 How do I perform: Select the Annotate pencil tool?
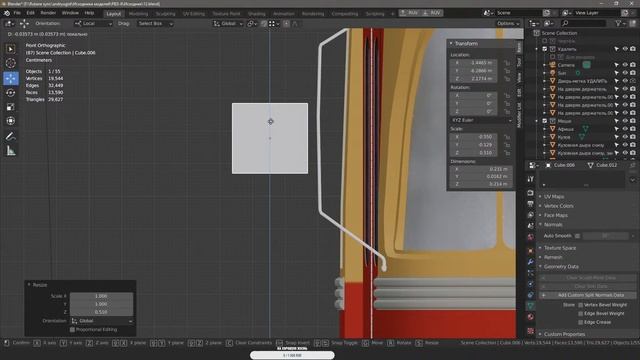coord(11,136)
